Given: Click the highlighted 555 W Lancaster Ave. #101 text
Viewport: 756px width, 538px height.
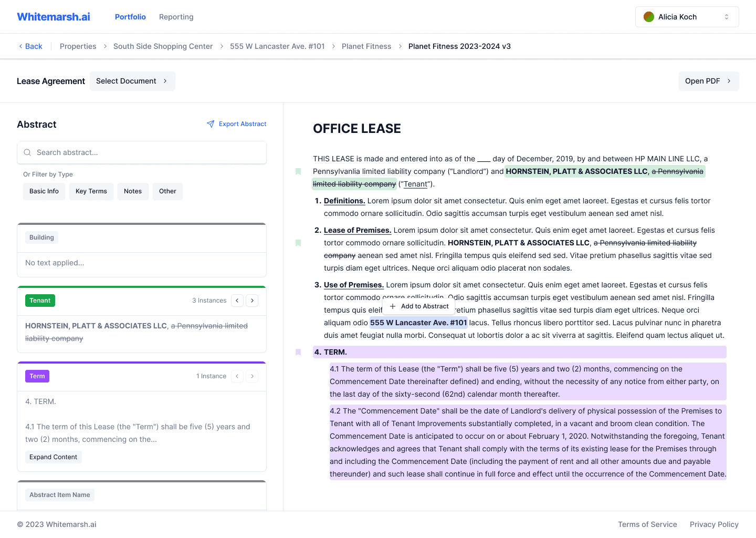Looking at the screenshot, I should tap(418, 323).
